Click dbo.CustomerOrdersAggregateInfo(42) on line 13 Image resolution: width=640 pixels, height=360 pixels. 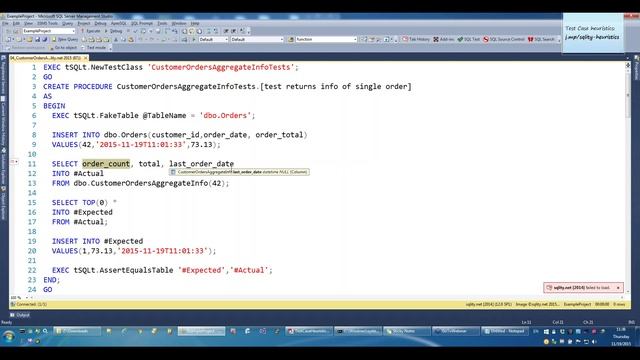click(x=149, y=183)
